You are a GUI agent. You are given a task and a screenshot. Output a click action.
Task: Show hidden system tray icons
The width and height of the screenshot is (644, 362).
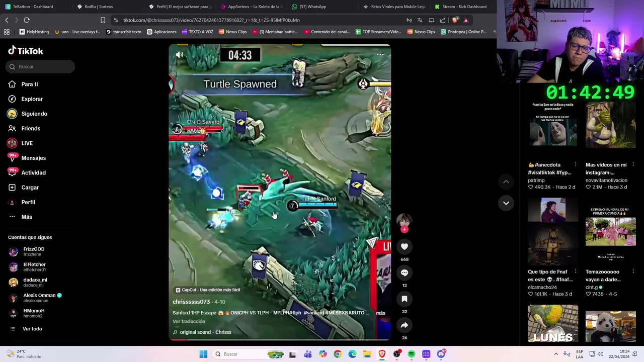tap(556, 354)
